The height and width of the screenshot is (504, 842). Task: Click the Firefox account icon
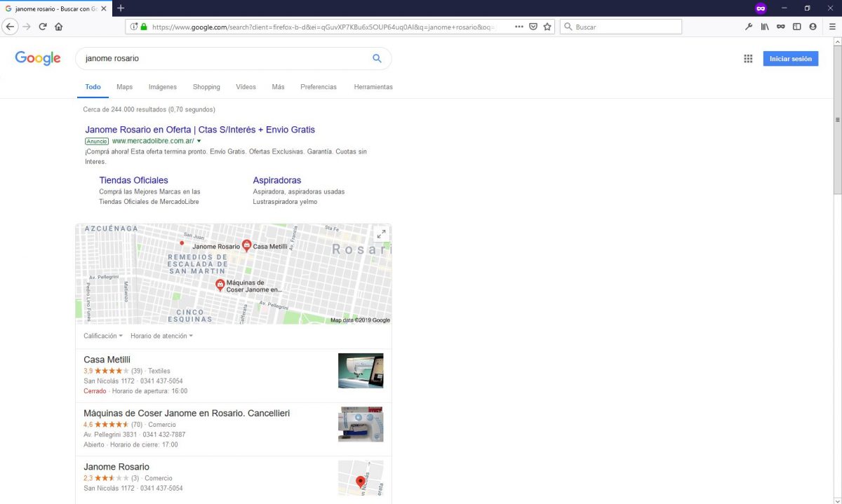(813, 26)
